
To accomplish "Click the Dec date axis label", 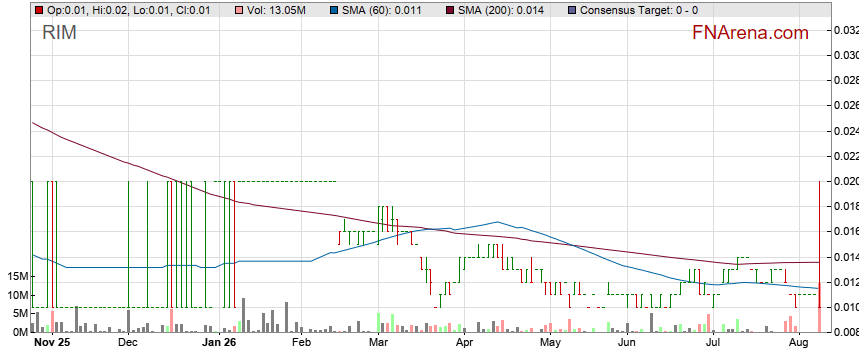I will (x=128, y=342).
